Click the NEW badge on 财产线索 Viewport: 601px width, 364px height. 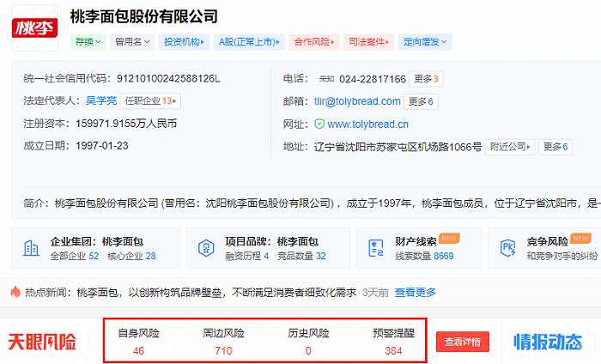[x=449, y=239]
